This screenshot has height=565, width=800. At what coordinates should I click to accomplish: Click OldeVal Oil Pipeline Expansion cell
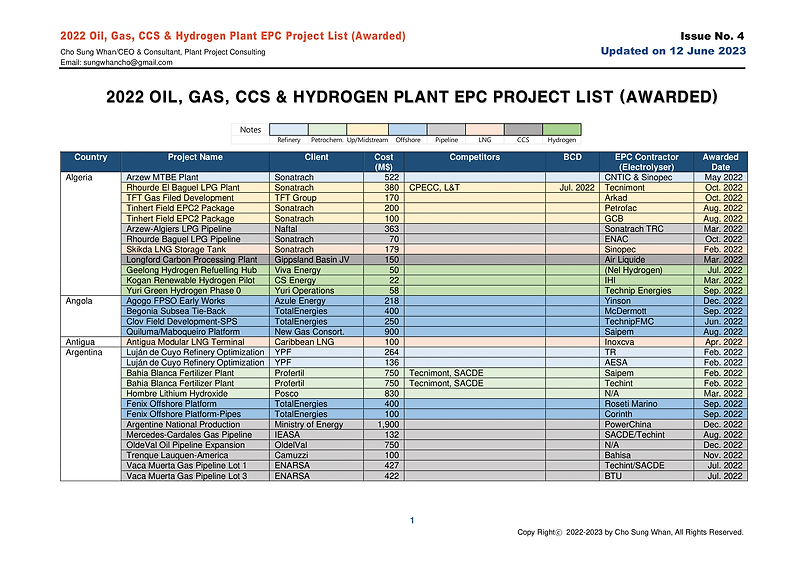pyautogui.click(x=195, y=445)
